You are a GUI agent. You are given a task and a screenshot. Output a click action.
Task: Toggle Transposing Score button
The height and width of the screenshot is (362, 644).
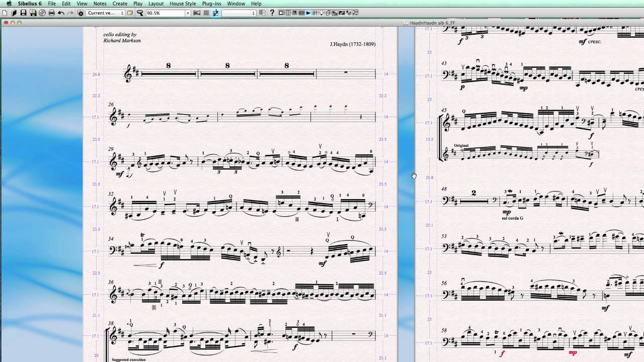click(x=216, y=13)
